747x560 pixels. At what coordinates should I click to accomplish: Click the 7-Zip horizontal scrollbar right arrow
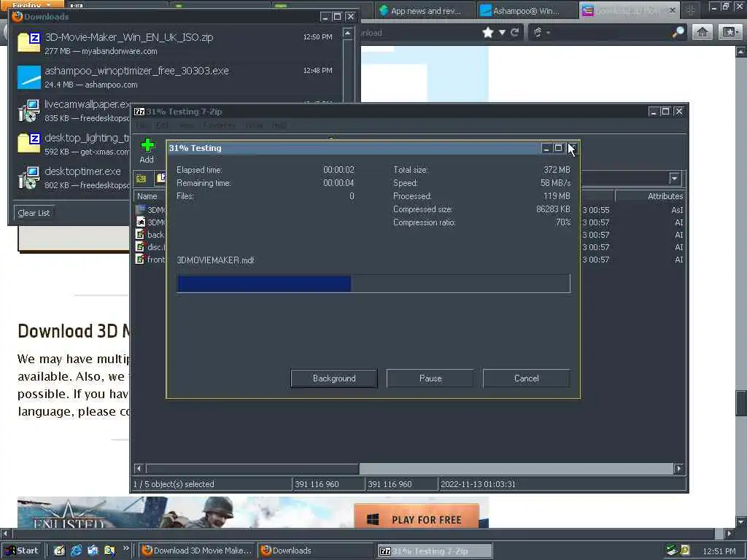[679, 469]
